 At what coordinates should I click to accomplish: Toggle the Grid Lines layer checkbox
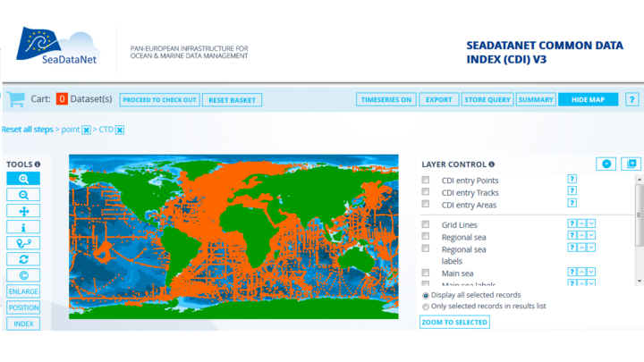(x=426, y=224)
